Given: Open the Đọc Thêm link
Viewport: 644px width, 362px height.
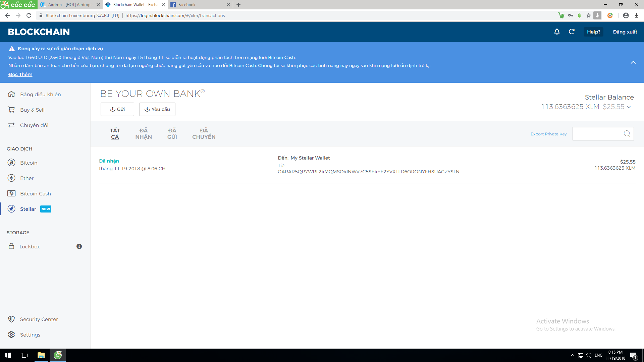Looking at the screenshot, I should pos(20,74).
